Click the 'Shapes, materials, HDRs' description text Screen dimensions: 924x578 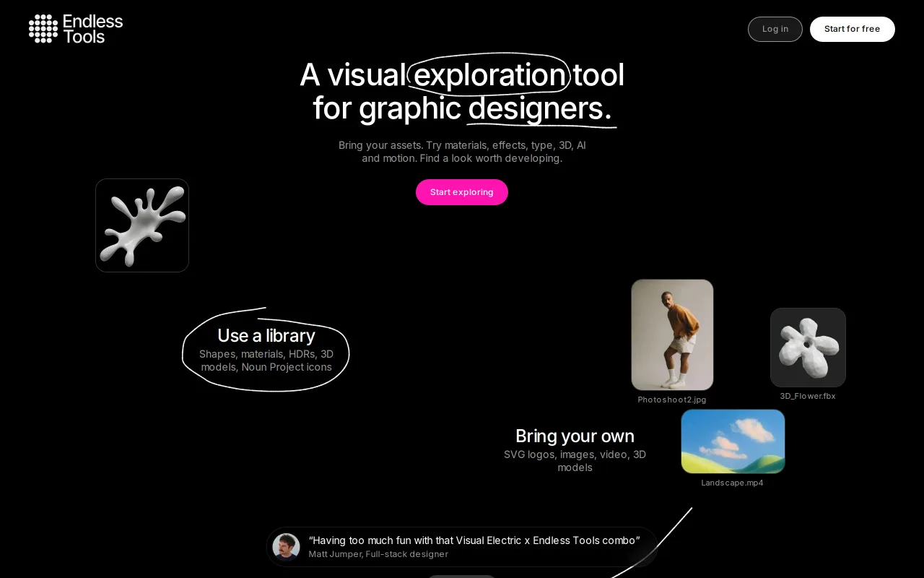[266, 361]
